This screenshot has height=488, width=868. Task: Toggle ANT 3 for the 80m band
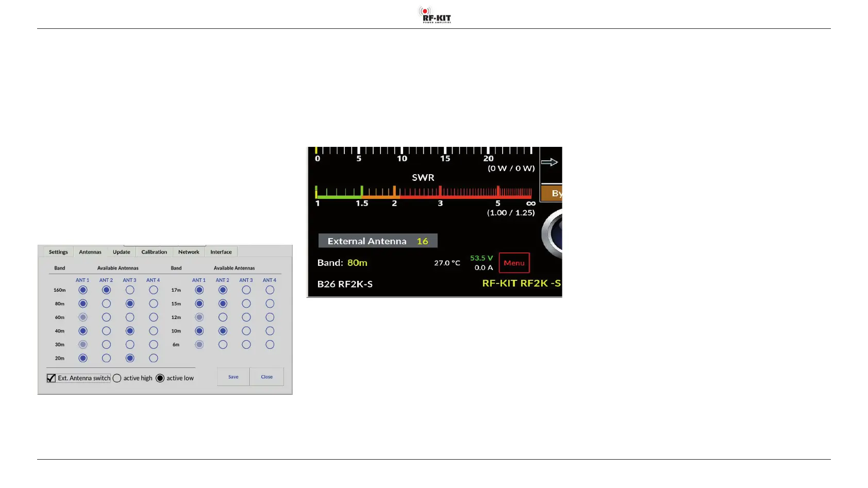tap(130, 304)
